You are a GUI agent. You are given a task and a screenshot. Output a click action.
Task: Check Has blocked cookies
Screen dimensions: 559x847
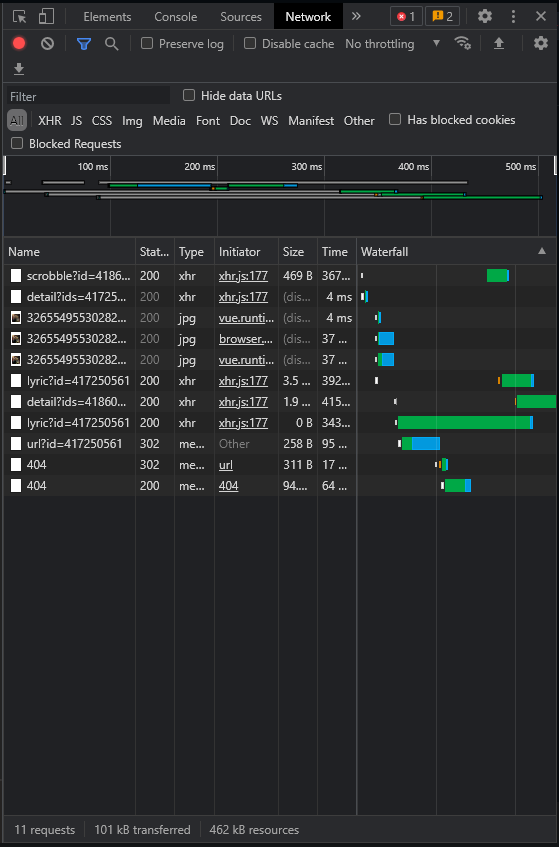(x=395, y=119)
